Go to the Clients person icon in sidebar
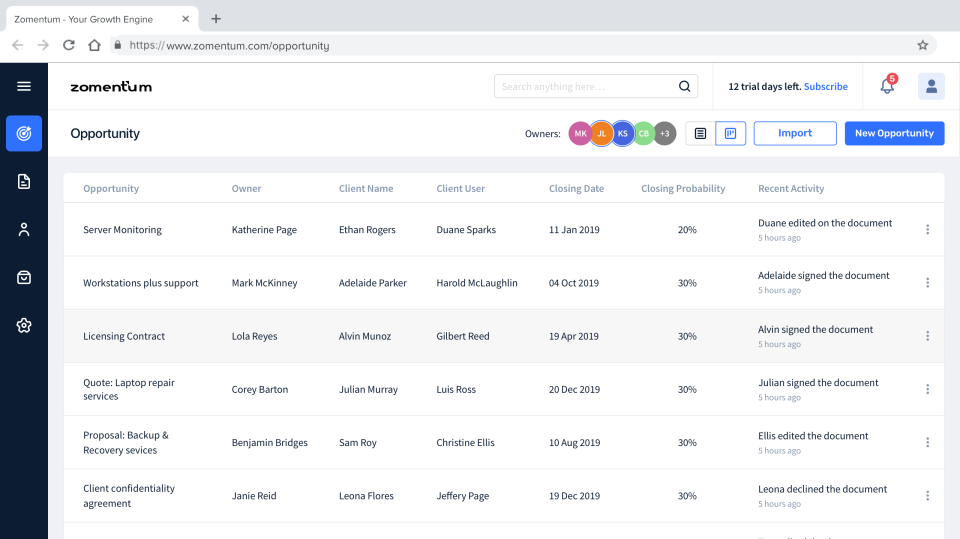Image resolution: width=960 pixels, height=539 pixels. 24,229
